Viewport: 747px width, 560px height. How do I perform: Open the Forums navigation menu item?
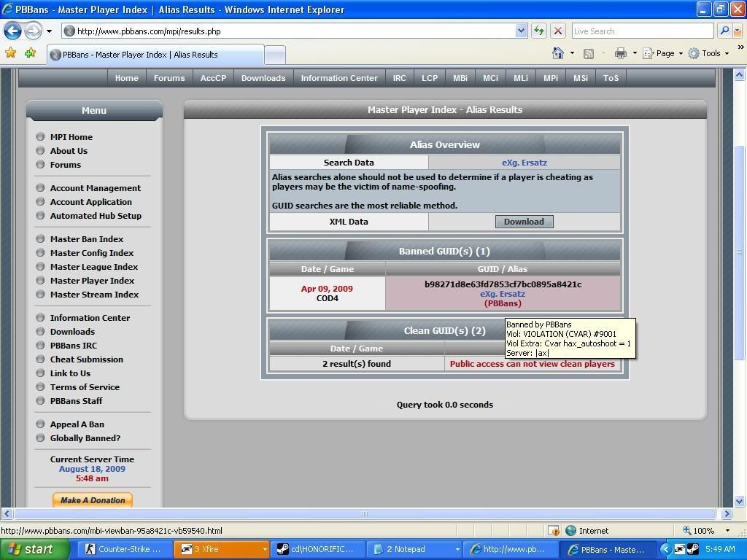(169, 78)
